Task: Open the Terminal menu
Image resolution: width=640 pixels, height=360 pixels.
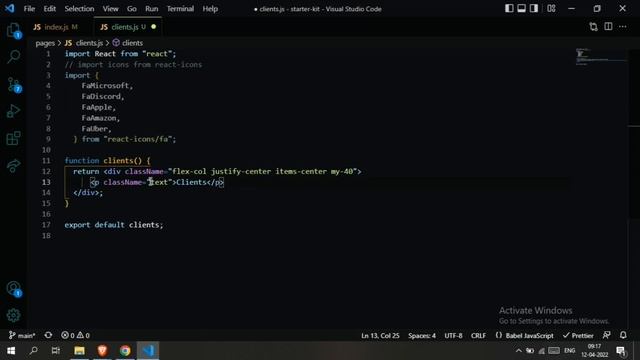Action: 180,9
